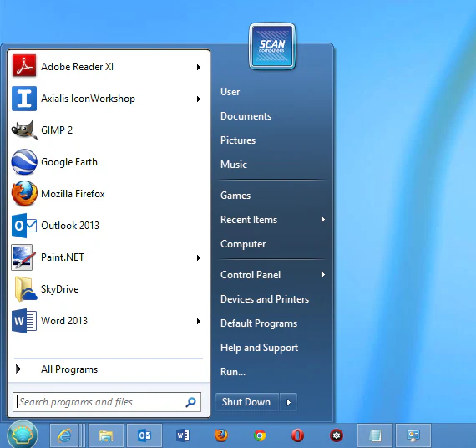Click the search magnifier icon
This screenshot has height=448, width=476.
190,402
